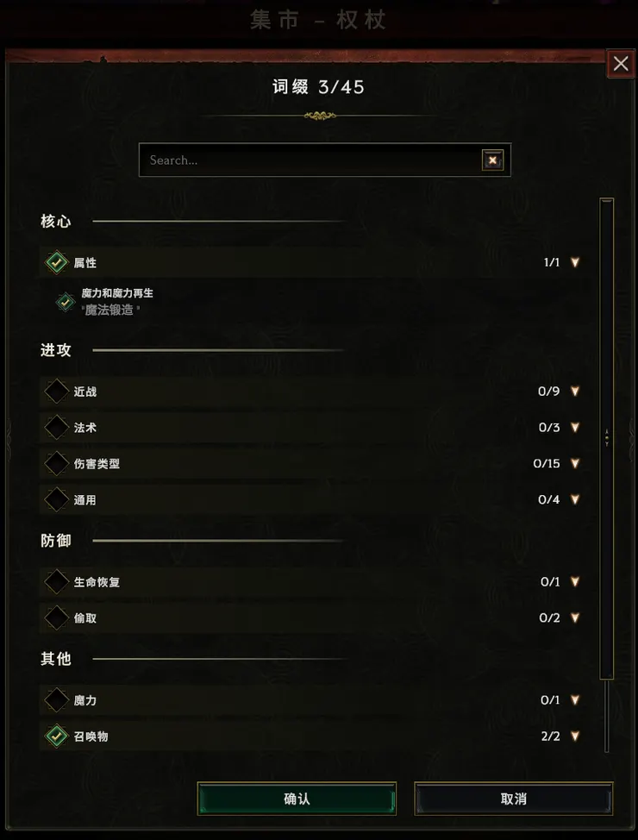
Task: Click the checked diamond icon beside 召唤物
Action: click(56, 737)
